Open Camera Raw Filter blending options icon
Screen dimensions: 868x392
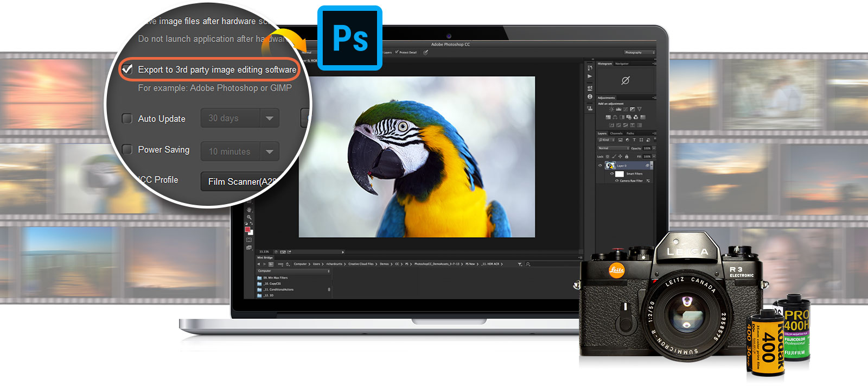(x=648, y=181)
